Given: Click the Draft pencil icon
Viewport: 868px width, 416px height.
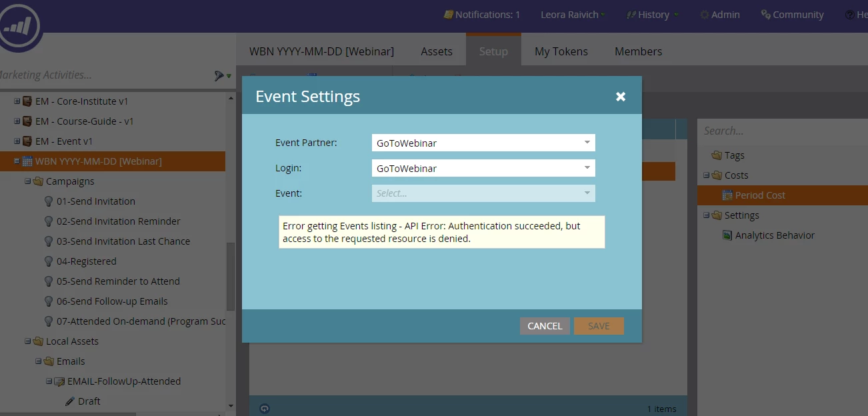Looking at the screenshot, I should [70, 401].
